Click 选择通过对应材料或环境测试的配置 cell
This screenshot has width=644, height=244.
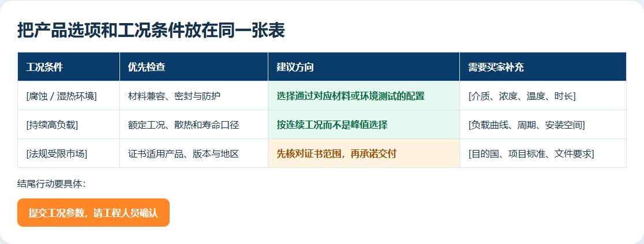point(364,96)
